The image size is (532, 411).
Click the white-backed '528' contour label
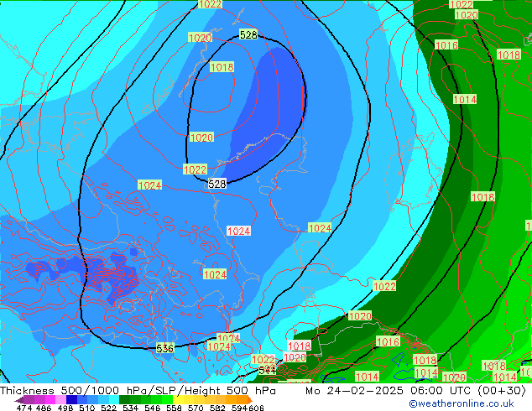coord(217,184)
